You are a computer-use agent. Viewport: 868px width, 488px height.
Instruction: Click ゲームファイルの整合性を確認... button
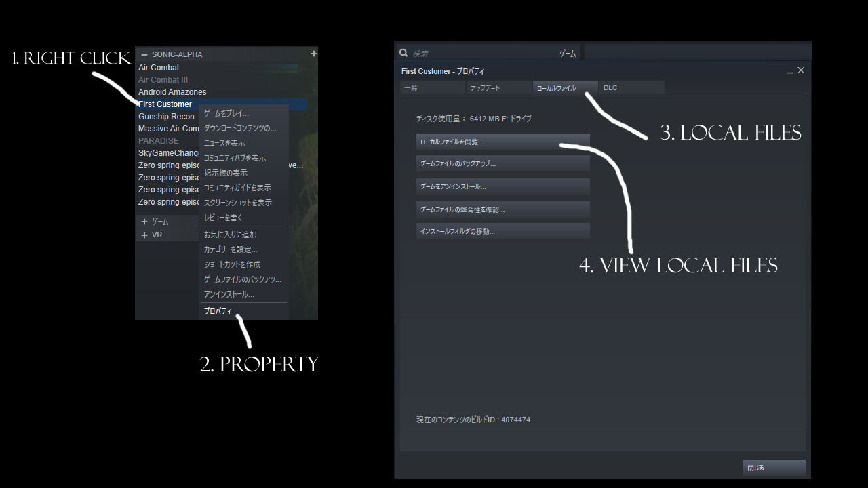click(503, 209)
